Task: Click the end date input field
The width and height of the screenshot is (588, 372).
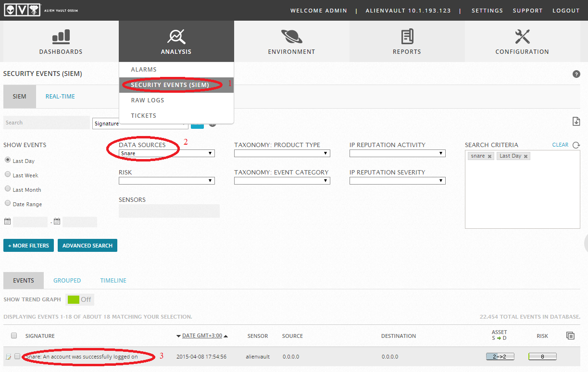Action: point(80,222)
